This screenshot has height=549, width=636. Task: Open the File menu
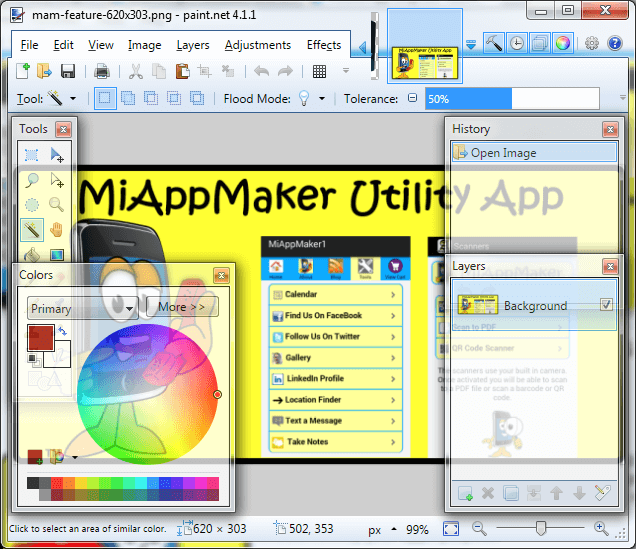point(29,45)
